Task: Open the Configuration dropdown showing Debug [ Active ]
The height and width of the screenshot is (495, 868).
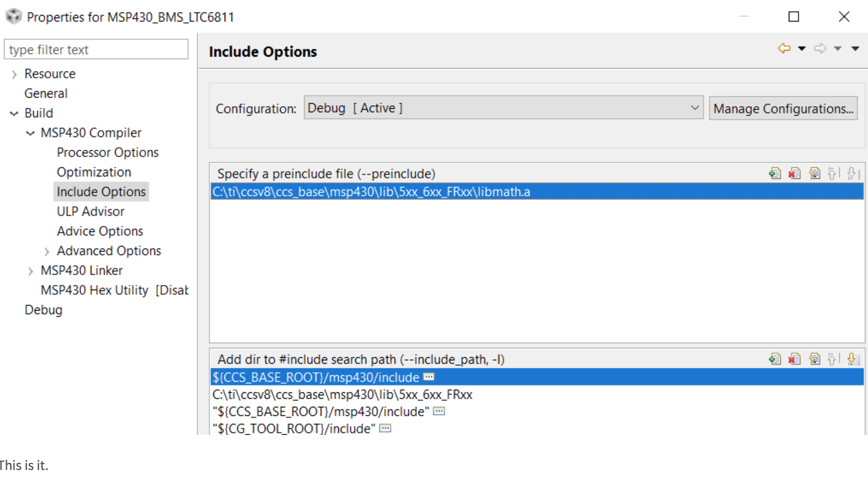Action: click(504, 108)
